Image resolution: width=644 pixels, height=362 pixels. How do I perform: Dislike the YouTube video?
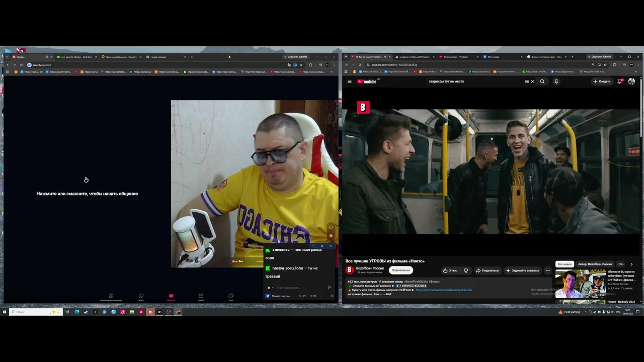point(466,270)
